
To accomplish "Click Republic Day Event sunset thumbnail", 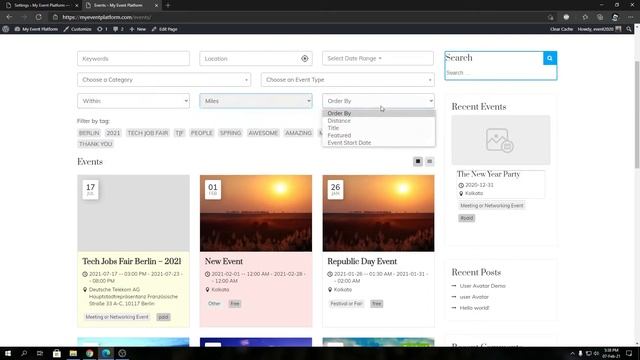I will click(378, 213).
